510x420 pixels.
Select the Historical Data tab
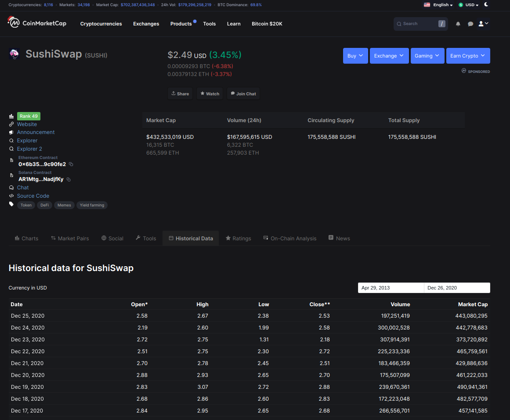click(191, 239)
